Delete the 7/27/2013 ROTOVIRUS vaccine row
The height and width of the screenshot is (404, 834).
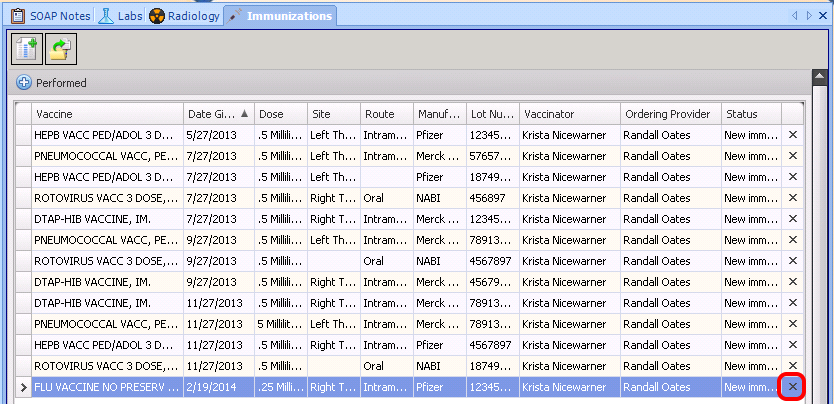(x=793, y=198)
